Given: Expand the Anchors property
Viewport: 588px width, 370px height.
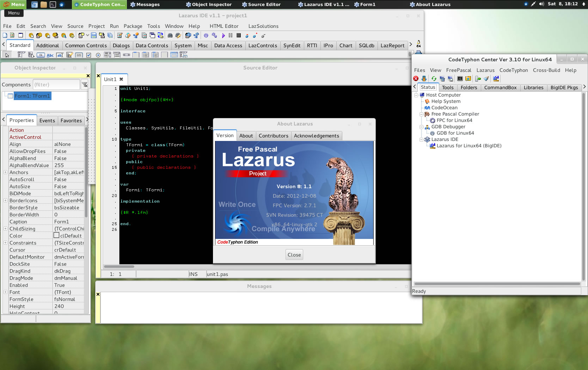Looking at the screenshot, I should coord(5,172).
